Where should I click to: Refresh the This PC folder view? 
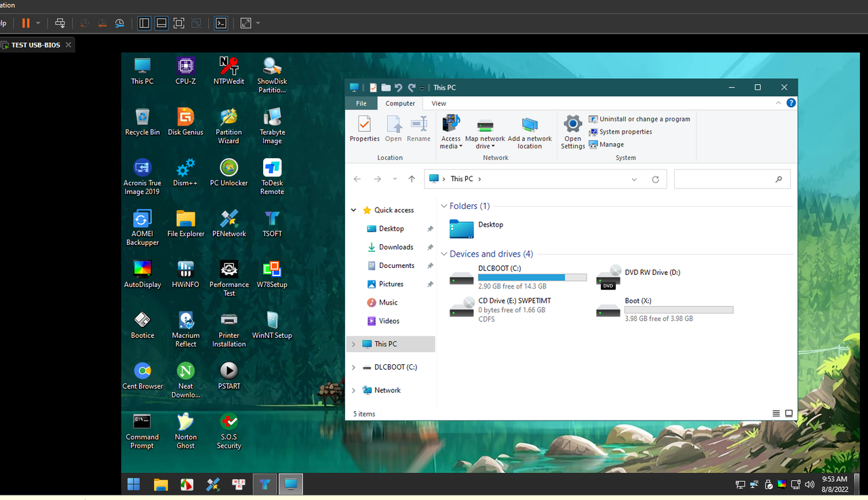click(655, 179)
